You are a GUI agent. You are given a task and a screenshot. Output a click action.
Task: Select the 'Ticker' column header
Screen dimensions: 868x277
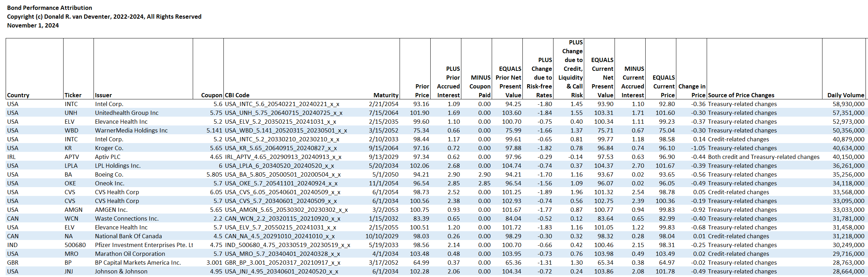(x=73, y=95)
